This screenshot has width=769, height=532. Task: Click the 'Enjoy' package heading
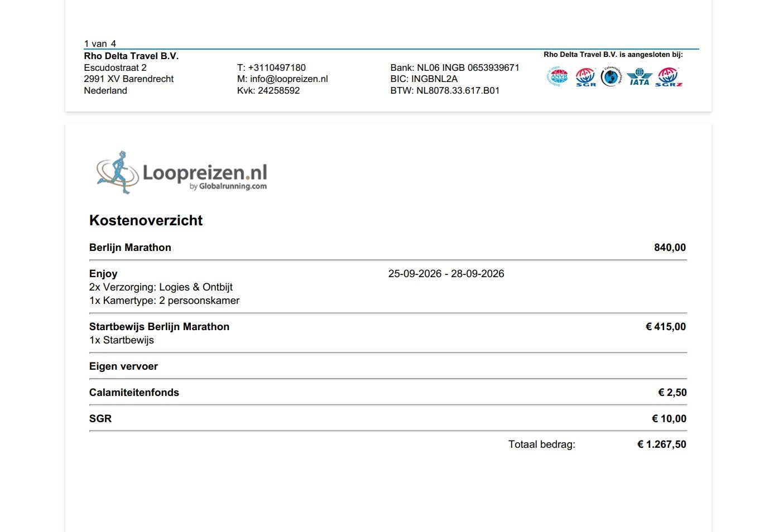[x=103, y=274]
